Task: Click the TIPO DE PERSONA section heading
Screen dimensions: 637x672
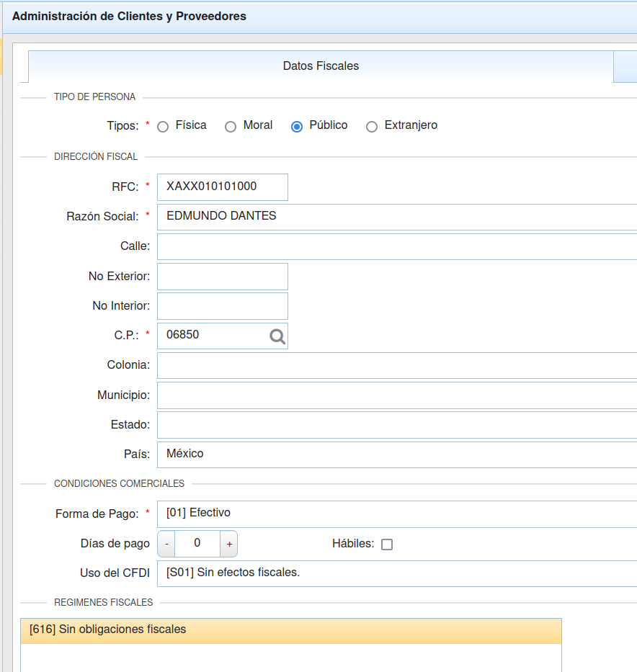Action: pos(94,97)
